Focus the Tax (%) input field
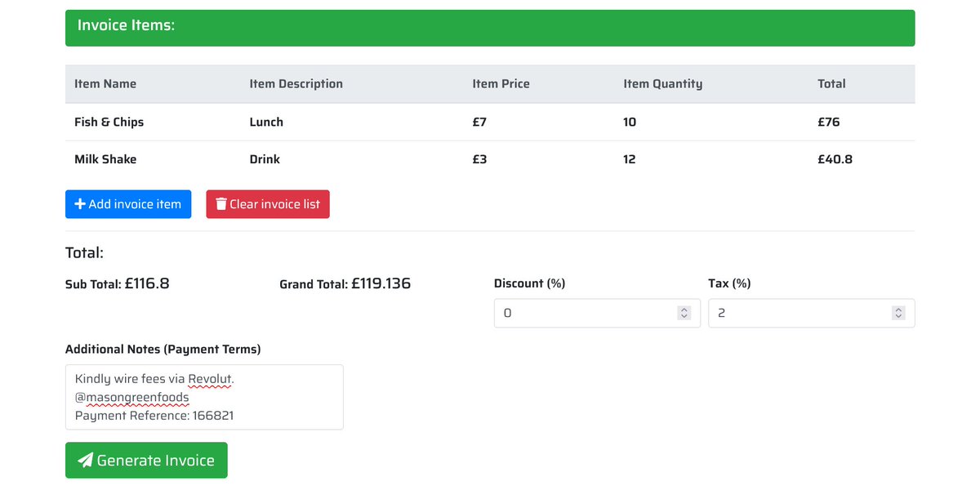The width and height of the screenshot is (980, 486). pos(811,313)
